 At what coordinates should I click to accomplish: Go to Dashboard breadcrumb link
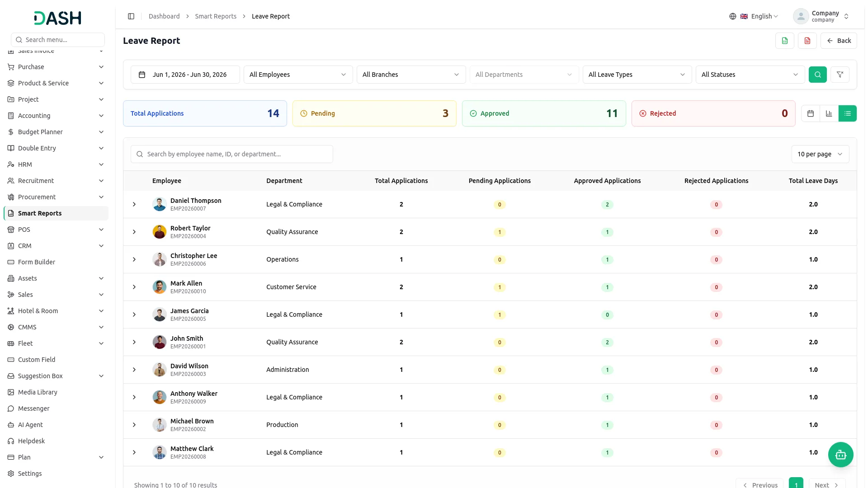[x=164, y=16]
